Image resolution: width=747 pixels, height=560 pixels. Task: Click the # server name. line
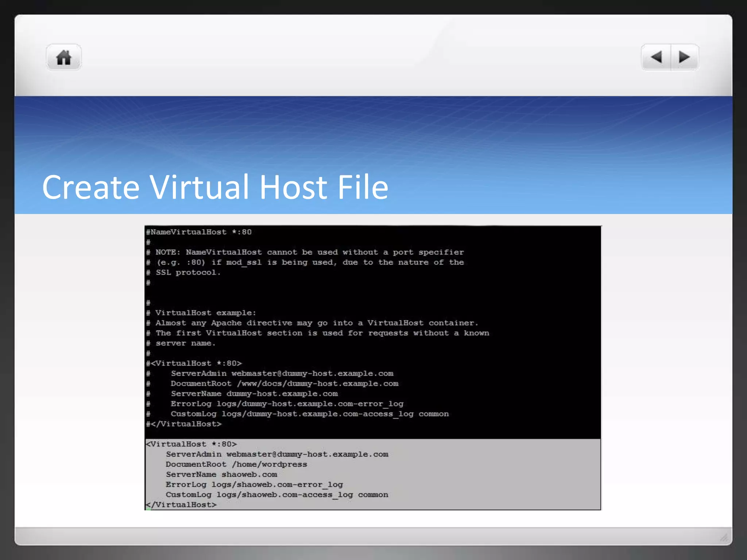[181, 343]
